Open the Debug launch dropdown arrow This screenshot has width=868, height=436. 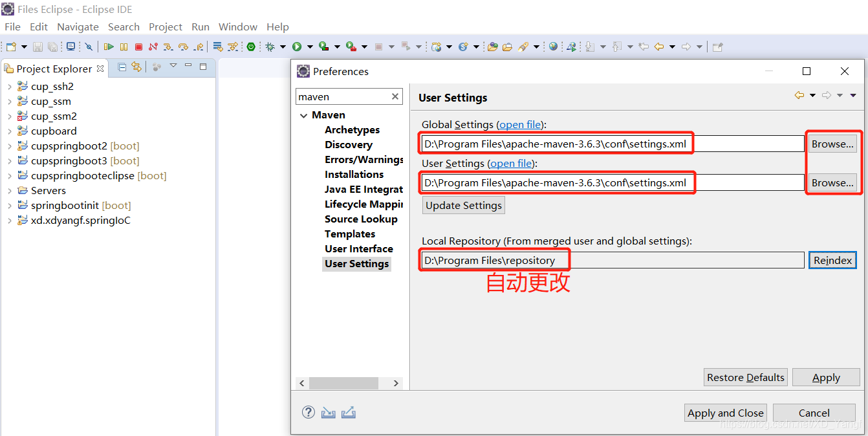[x=283, y=47]
